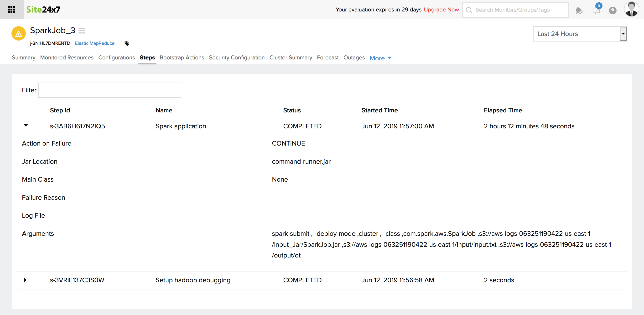Image resolution: width=644 pixels, height=315 pixels.
Task: Open the apps grid menu icon
Action: tap(11, 10)
